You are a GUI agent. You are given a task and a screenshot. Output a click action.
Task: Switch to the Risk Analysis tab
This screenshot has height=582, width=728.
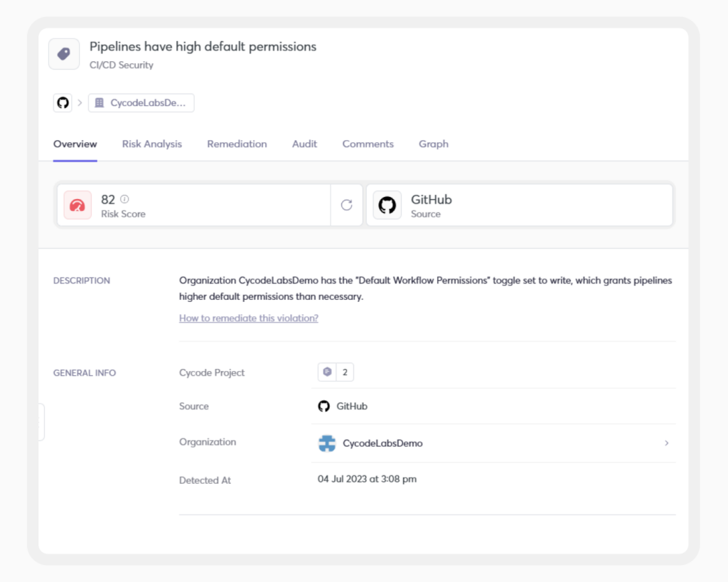pyautogui.click(x=151, y=144)
